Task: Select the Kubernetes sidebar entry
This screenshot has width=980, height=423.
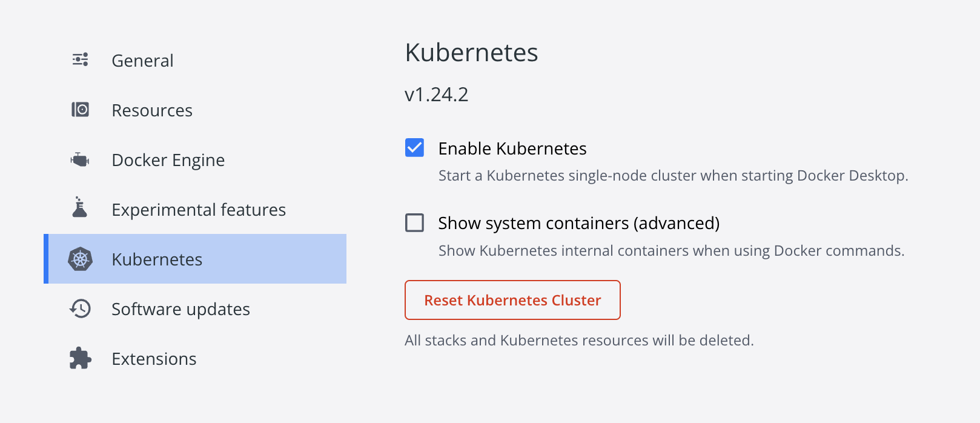Action: point(156,259)
